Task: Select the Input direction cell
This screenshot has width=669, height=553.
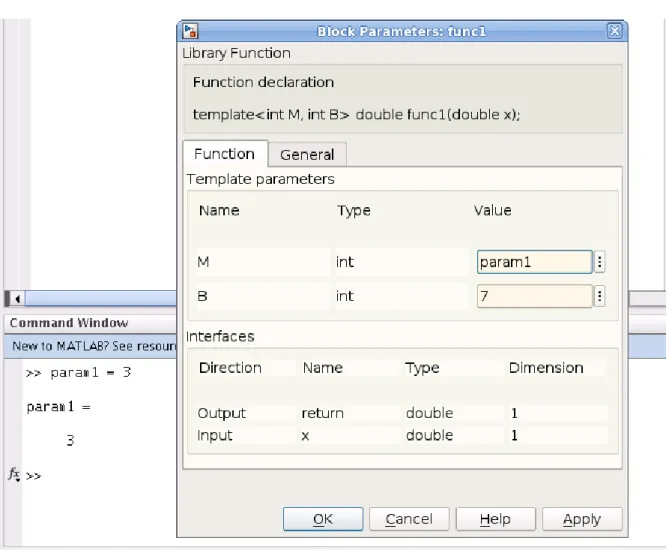Action: point(245,436)
